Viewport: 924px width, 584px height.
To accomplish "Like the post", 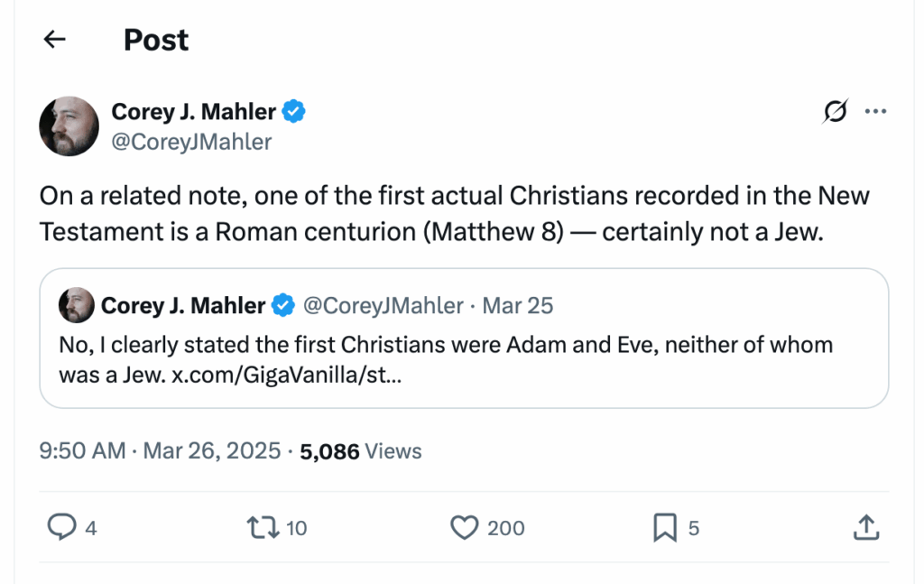I will pyautogui.click(x=466, y=528).
